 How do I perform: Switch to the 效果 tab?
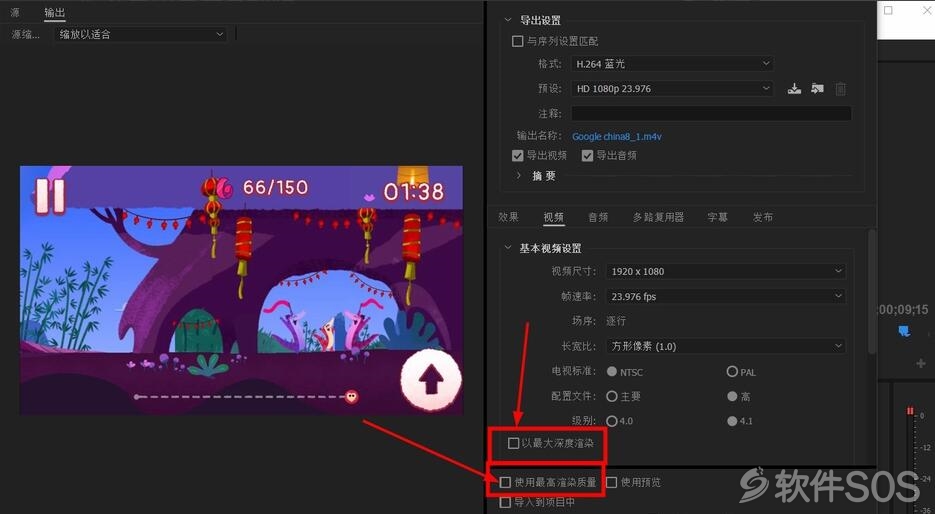[x=509, y=218]
